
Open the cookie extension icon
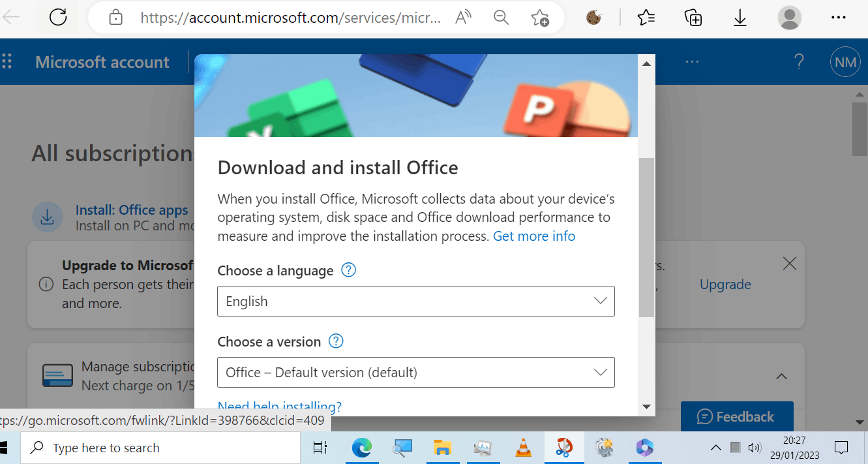coord(593,18)
